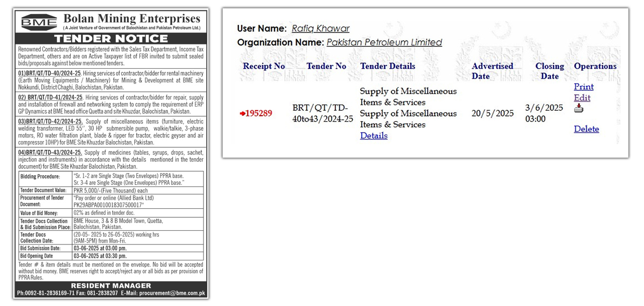Click tender item 02) BRT/QT/TD-41/2024-25

click(50, 98)
